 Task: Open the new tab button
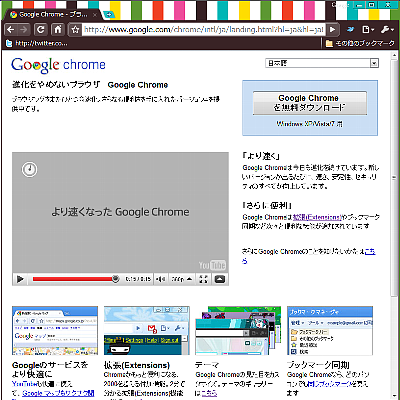click(109, 14)
